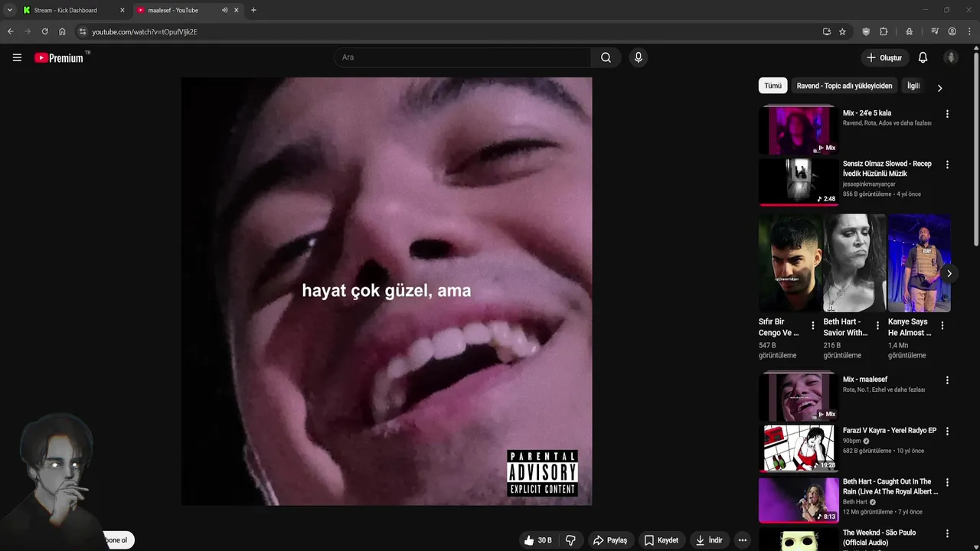Open options for Sensiz Olmaz Slowed video
980x551 pixels.
(x=947, y=165)
